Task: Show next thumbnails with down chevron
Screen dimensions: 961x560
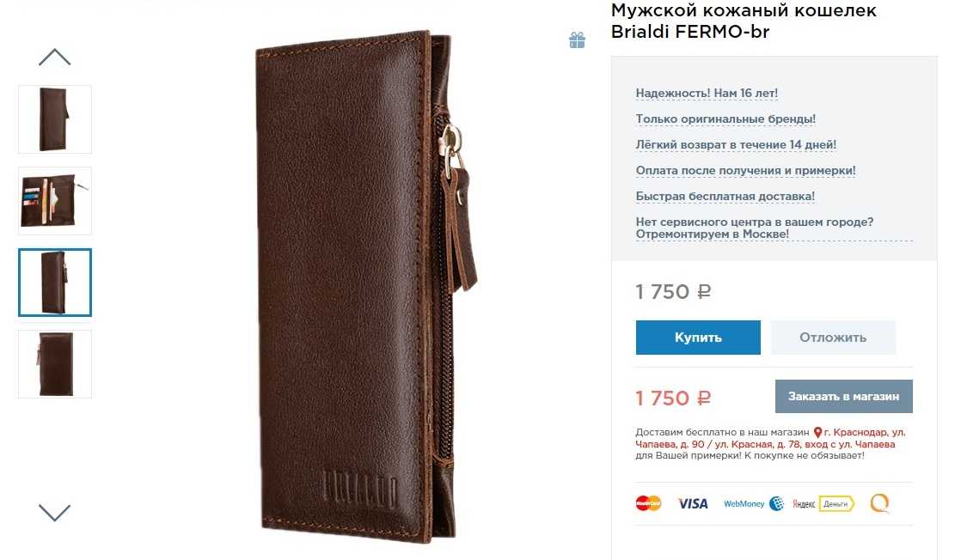Action: pyautogui.click(x=54, y=512)
